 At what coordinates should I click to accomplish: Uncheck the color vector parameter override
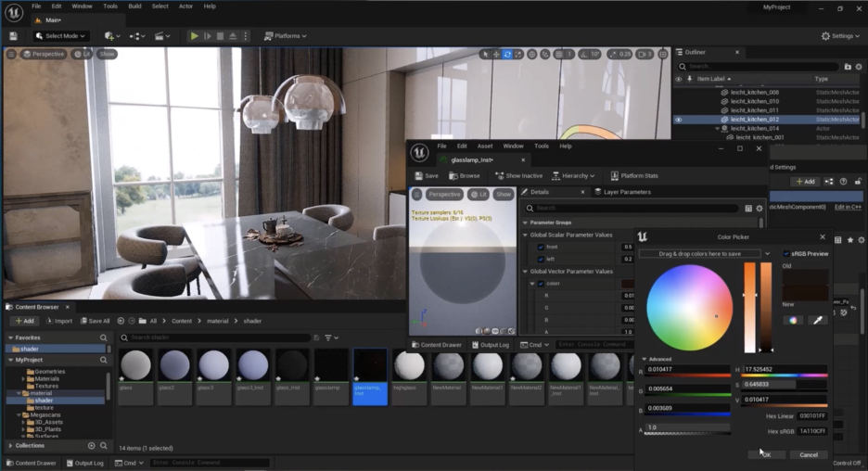tap(541, 284)
